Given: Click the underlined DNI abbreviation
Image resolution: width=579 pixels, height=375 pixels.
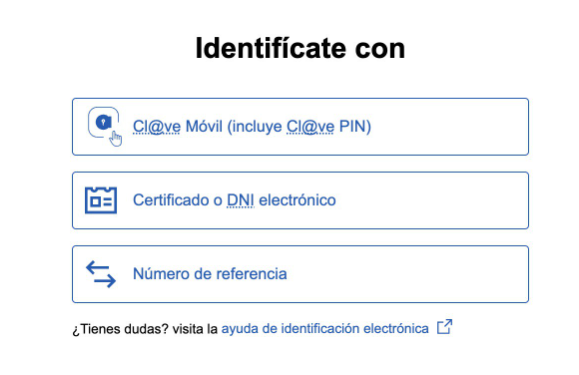Looking at the screenshot, I should coord(240,200).
